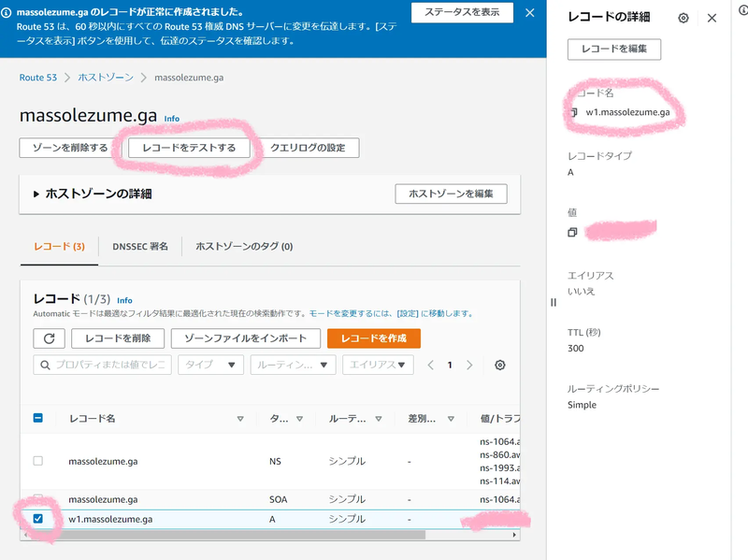Close the レコードの詳細 panel
The image size is (748, 560).
point(712,18)
